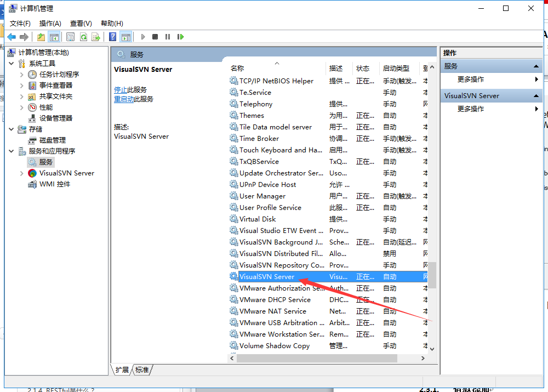Open 更多操作 under 服务 actions

point(471,79)
